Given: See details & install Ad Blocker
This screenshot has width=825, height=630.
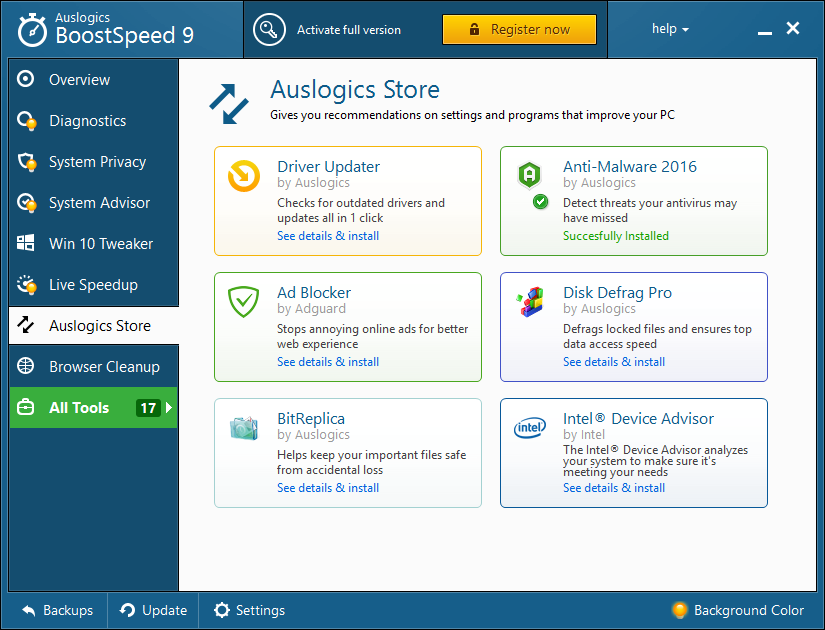Looking at the screenshot, I should pos(328,362).
